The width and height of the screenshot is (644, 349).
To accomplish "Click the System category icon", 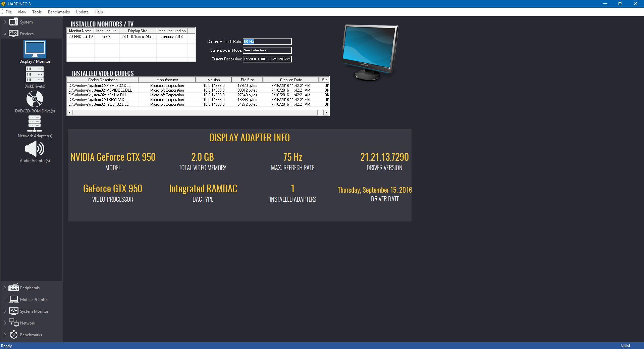I will (x=13, y=22).
